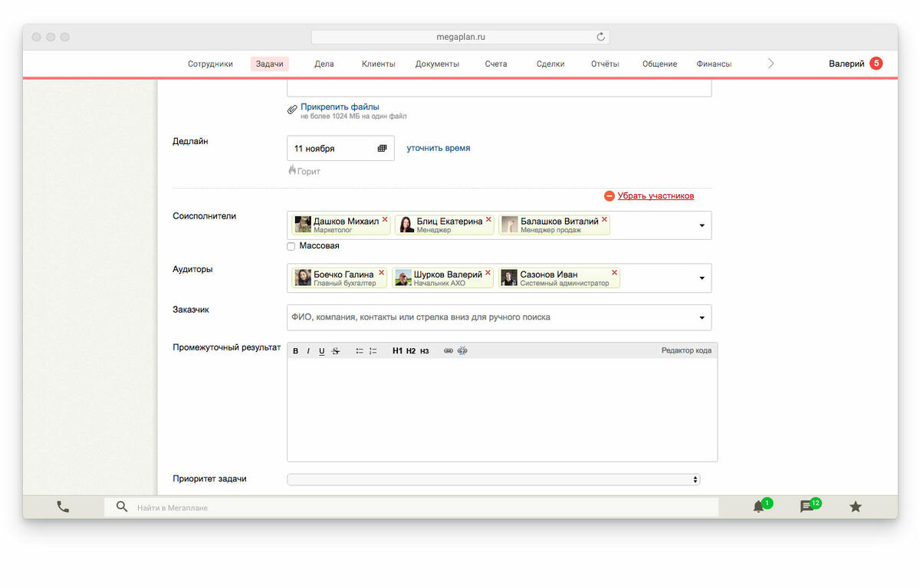The image size is (920, 588).
Task: Open the calendar picker for deadline
Action: tap(382, 149)
